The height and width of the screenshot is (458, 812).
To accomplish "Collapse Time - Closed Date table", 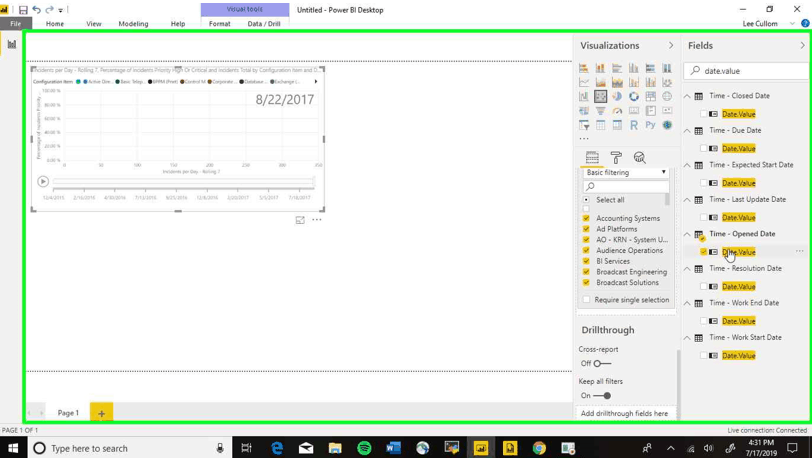I will pyautogui.click(x=687, y=96).
